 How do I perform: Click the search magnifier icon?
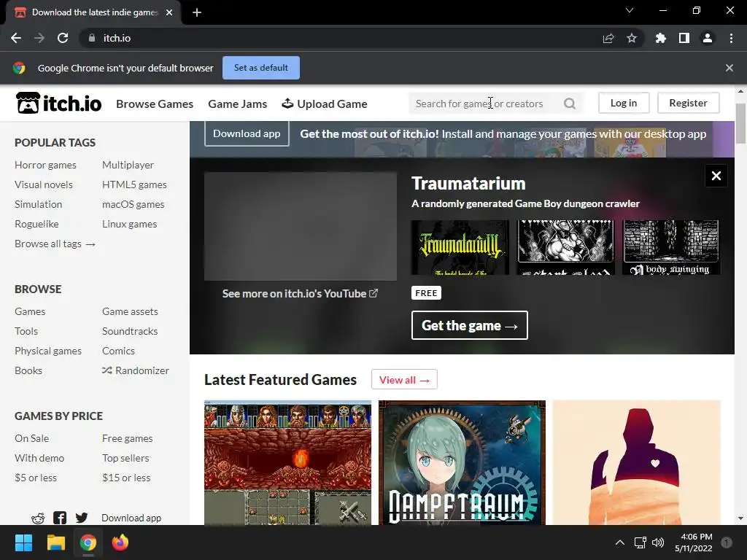coord(569,104)
